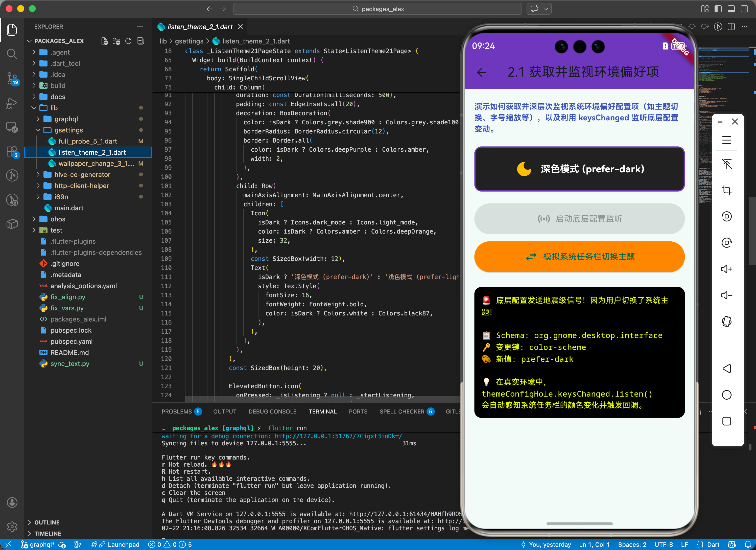
Task: Tap back arrow in app's purple header
Action: point(482,72)
